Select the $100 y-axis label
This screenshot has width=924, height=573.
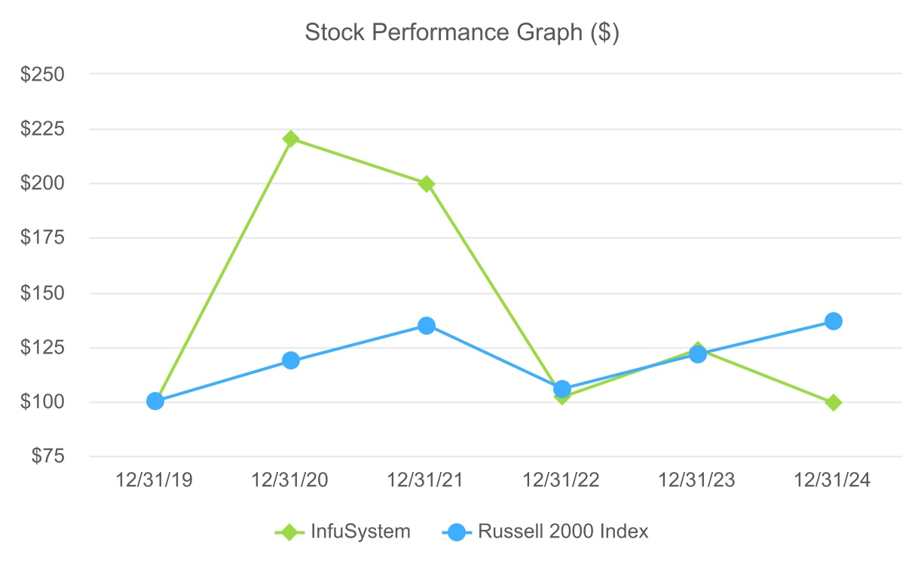coord(44,402)
